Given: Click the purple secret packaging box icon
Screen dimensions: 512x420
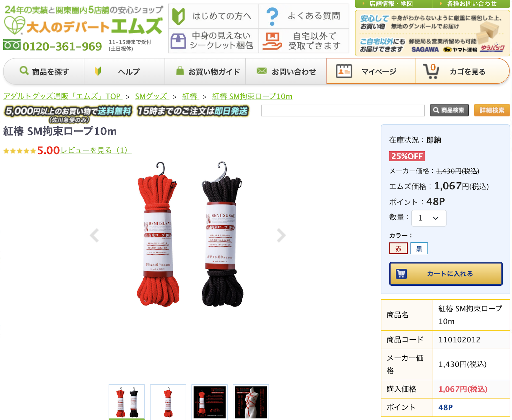Looking at the screenshot, I should pyautogui.click(x=178, y=41).
